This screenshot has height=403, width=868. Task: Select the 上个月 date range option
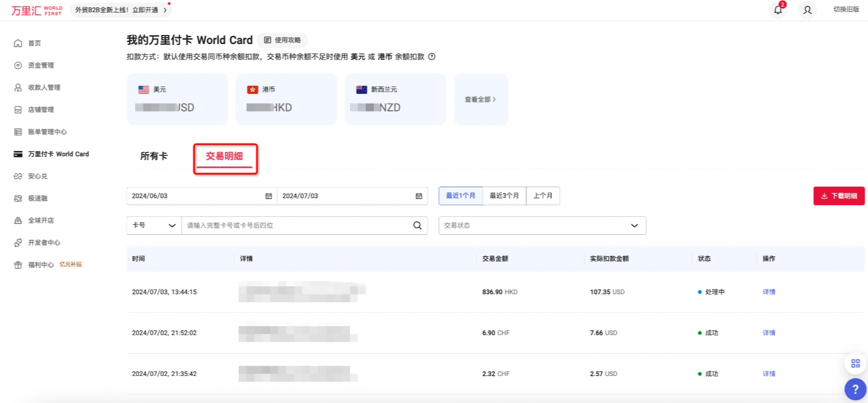(542, 196)
